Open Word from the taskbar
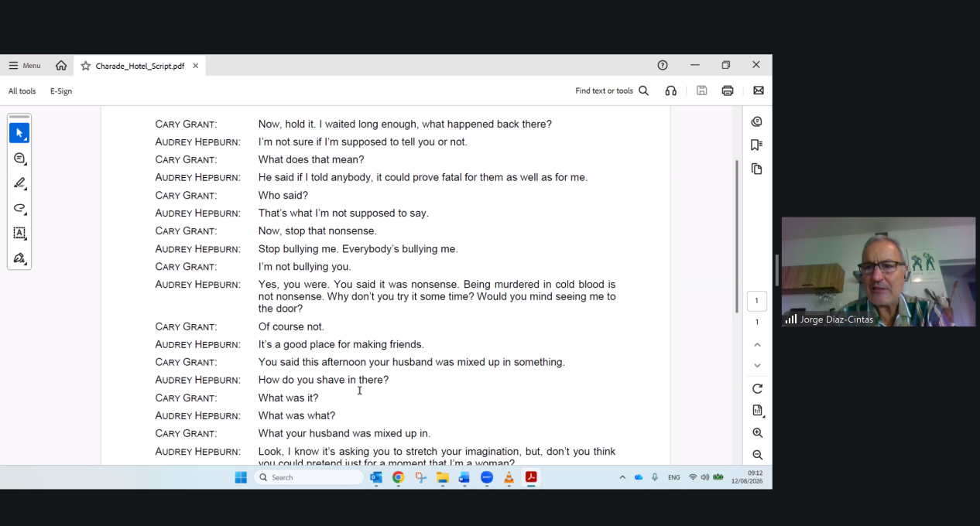 [464, 477]
